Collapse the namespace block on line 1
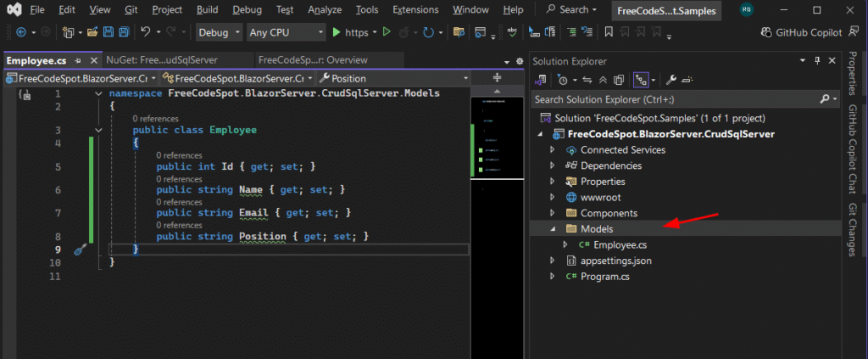The width and height of the screenshot is (868, 359). pos(98,93)
